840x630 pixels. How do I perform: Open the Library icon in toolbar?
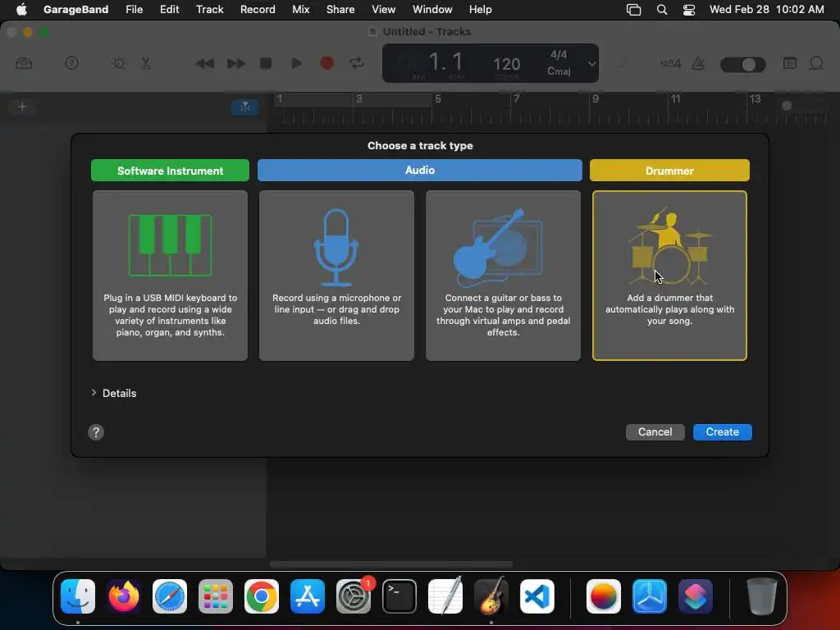(24, 64)
